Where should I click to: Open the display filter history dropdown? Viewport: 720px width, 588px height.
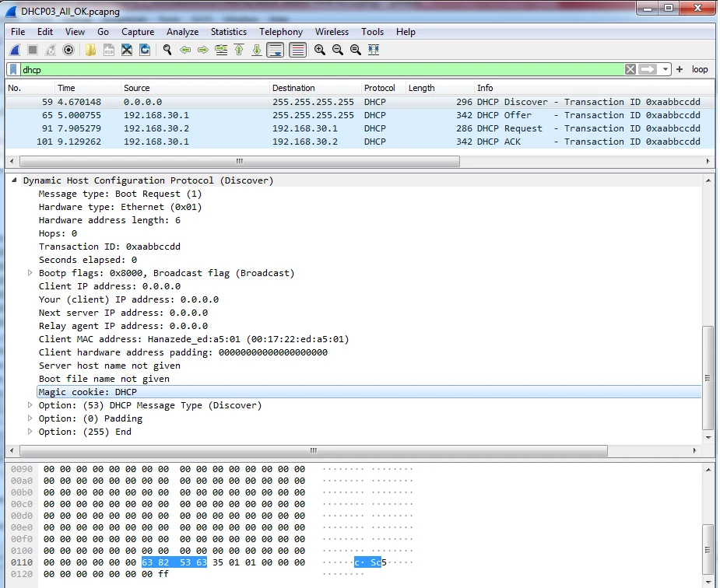(666, 69)
